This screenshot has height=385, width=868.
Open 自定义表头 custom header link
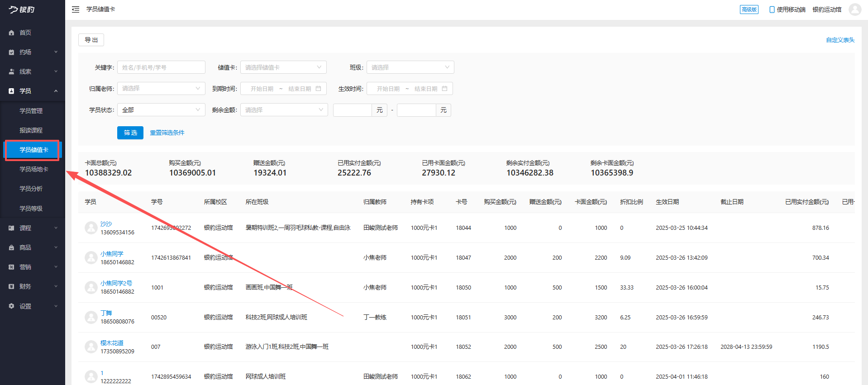[840, 40]
